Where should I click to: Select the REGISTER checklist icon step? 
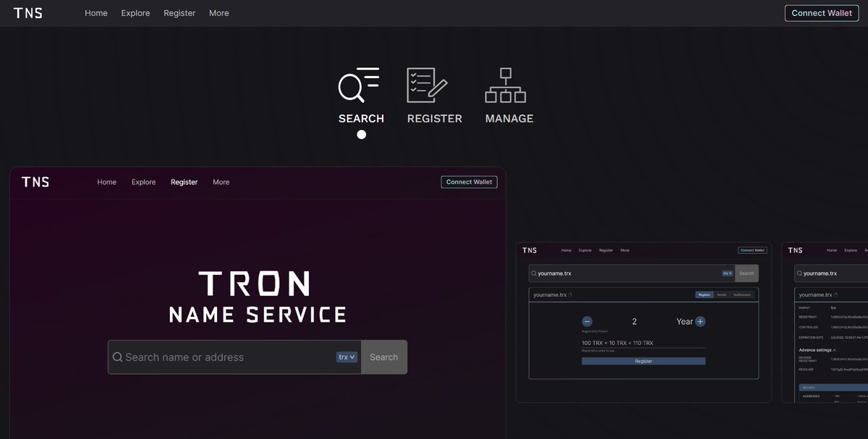pos(427,85)
